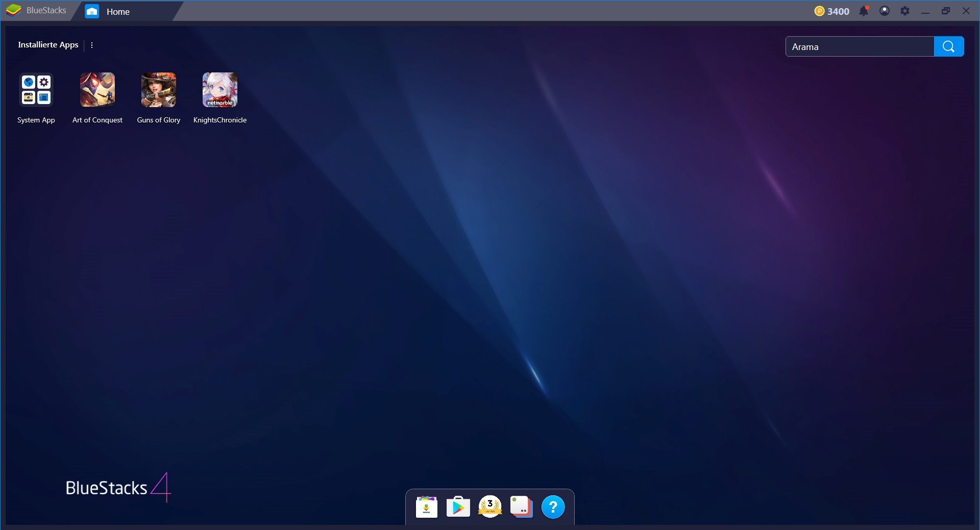Screen dimensions: 980x530
Task: Open the System App folder icon
Action: [36, 90]
